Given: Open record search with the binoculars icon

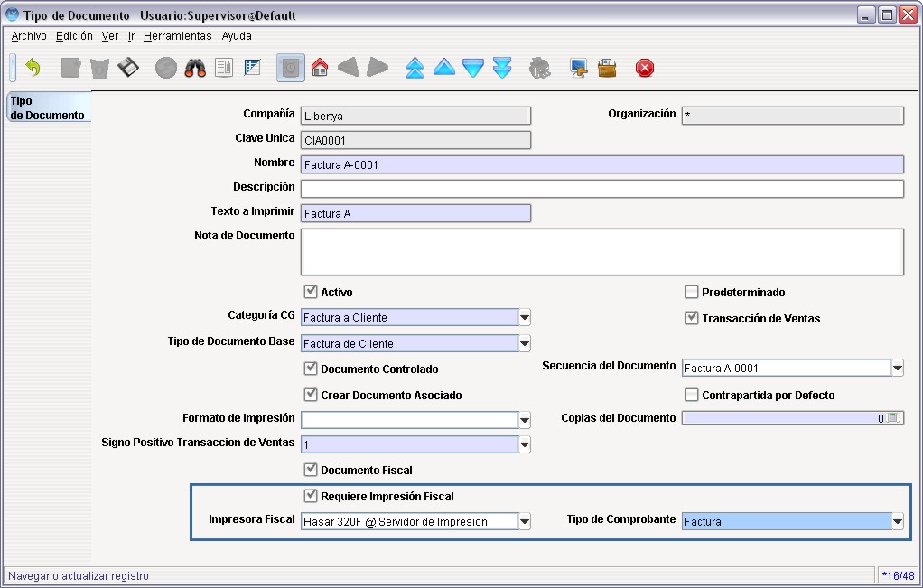Looking at the screenshot, I should click(195, 68).
